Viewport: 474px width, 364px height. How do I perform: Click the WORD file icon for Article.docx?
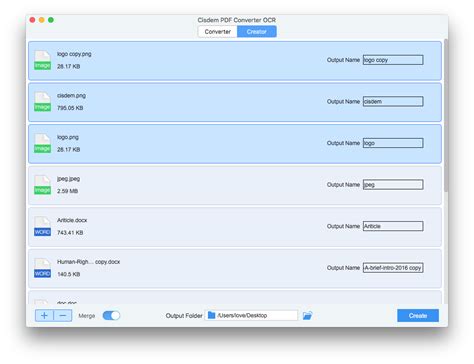click(x=43, y=227)
